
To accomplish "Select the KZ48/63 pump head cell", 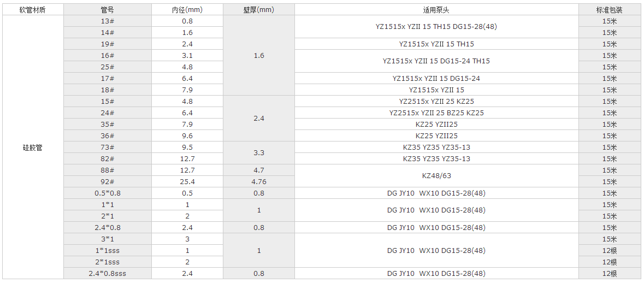I will 436,176.
